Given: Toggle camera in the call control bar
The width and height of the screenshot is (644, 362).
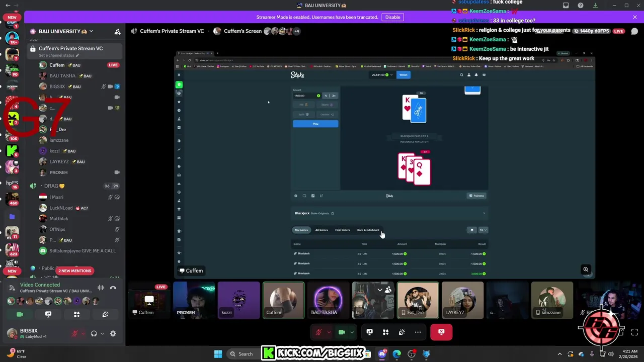Looking at the screenshot, I should click(342, 332).
